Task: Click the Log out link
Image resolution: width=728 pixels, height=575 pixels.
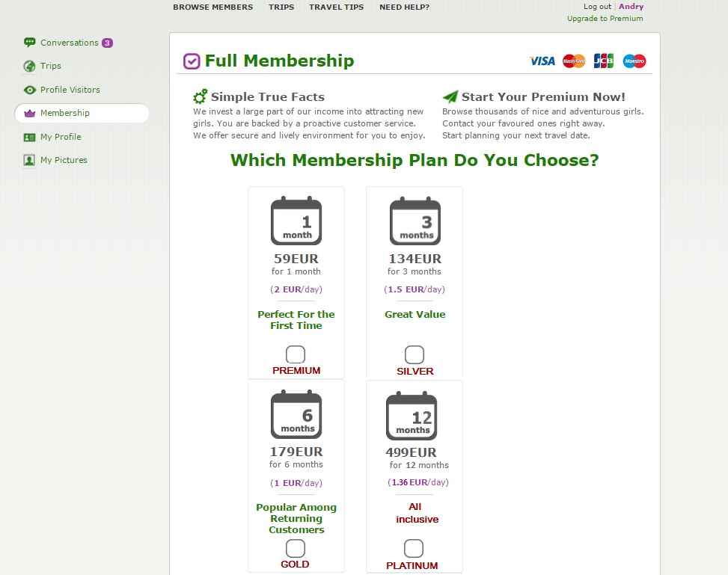Action: pos(597,7)
